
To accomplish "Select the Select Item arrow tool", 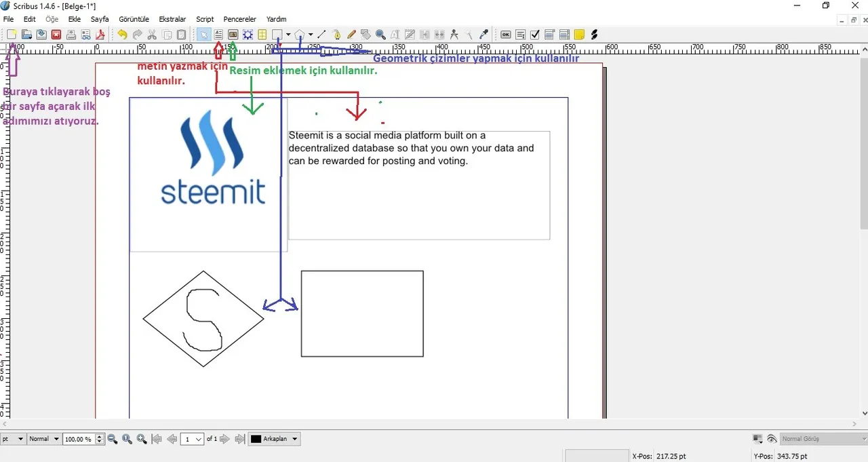I will pos(203,35).
